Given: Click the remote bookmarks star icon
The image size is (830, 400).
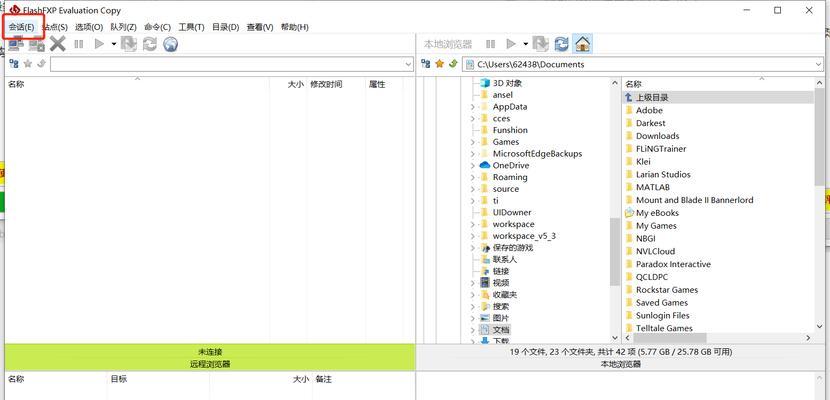Looking at the screenshot, I should (x=28, y=64).
